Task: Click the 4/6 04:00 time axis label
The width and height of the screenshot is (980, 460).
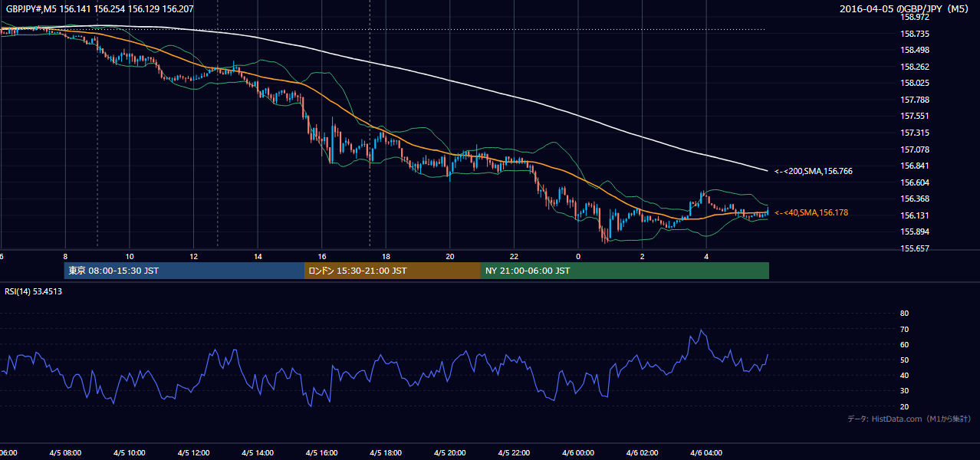Action: coord(707,453)
